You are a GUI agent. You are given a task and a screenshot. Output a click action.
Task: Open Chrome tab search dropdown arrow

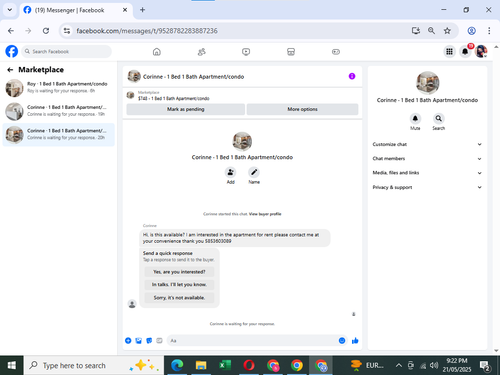10,10
